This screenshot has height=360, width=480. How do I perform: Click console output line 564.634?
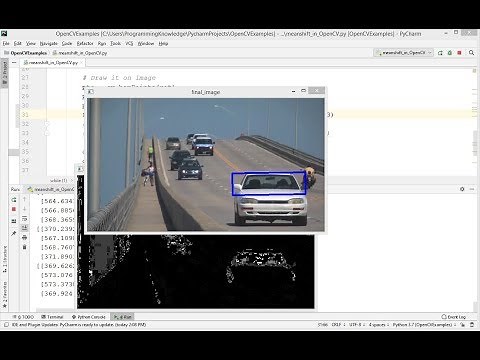pos(57,201)
